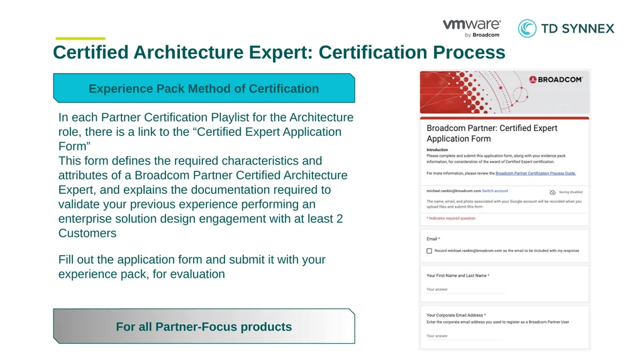Click the paragraph starting 'Fill out the application form'
This screenshot has width=644, height=362.
pos(192,266)
